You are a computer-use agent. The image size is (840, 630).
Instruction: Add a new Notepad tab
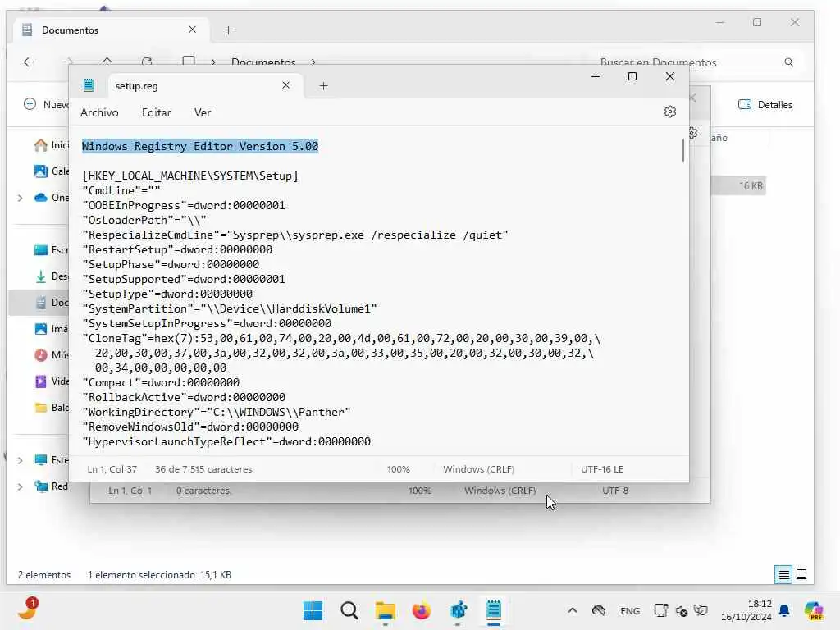[x=323, y=85]
